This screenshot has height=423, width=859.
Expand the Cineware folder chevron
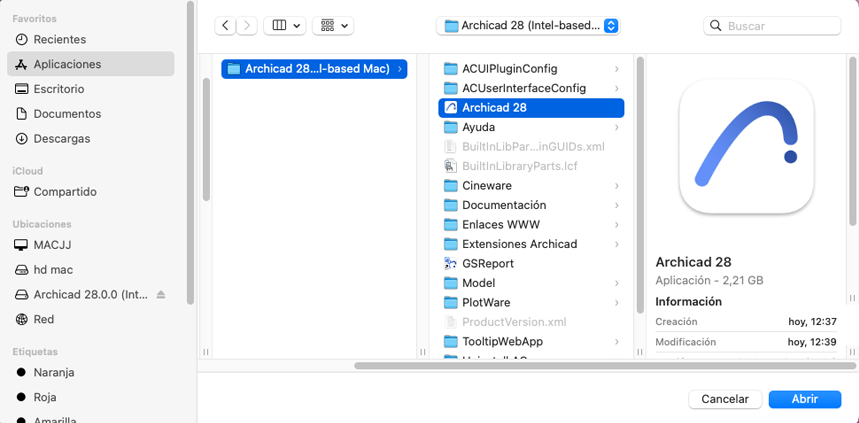click(617, 186)
